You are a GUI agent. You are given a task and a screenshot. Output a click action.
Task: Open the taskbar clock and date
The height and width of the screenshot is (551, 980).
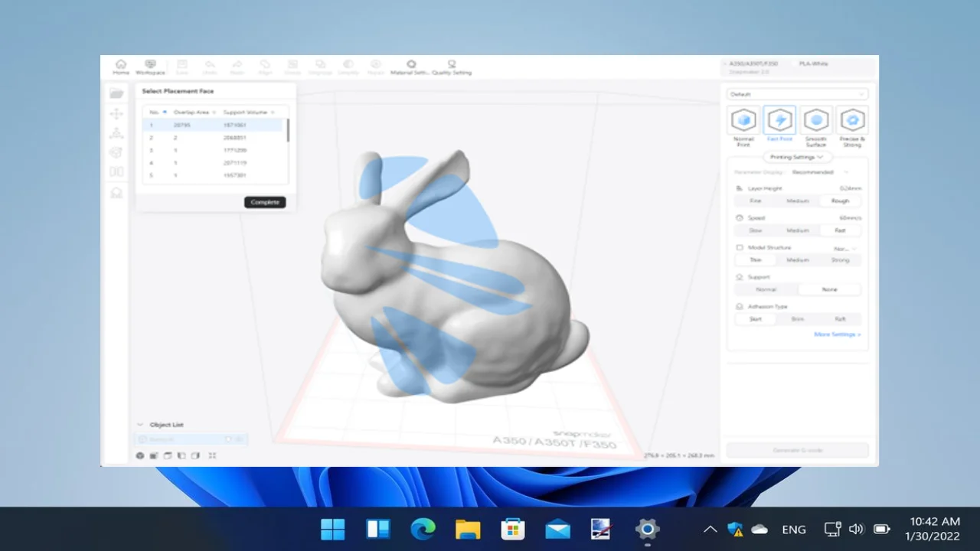tap(932, 529)
